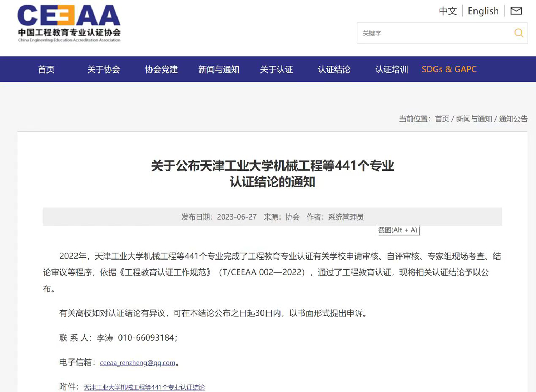Open the SDGs & GAPC menu item

click(x=449, y=69)
